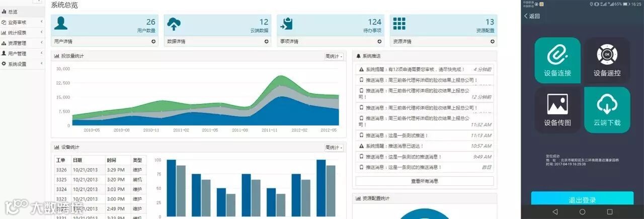Open 用户详情 link
Viewport: 644px width, 219px height.
tap(63, 42)
